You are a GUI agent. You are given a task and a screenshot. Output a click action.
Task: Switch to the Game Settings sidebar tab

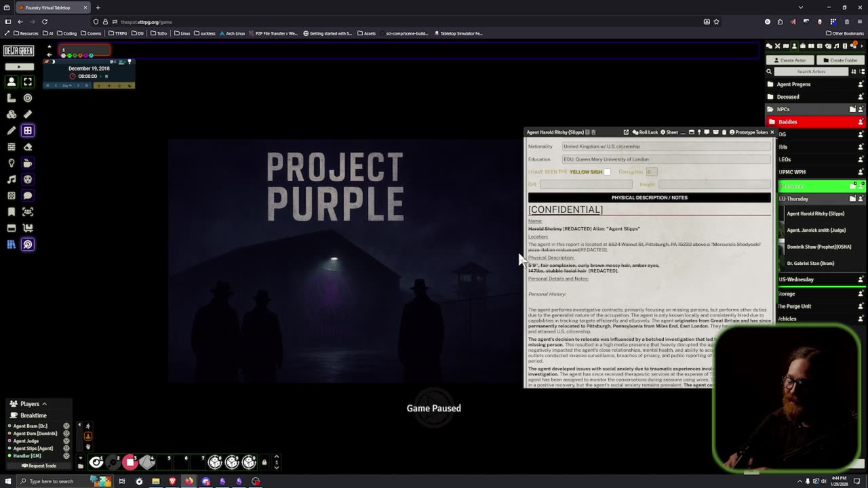click(x=853, y=46)
